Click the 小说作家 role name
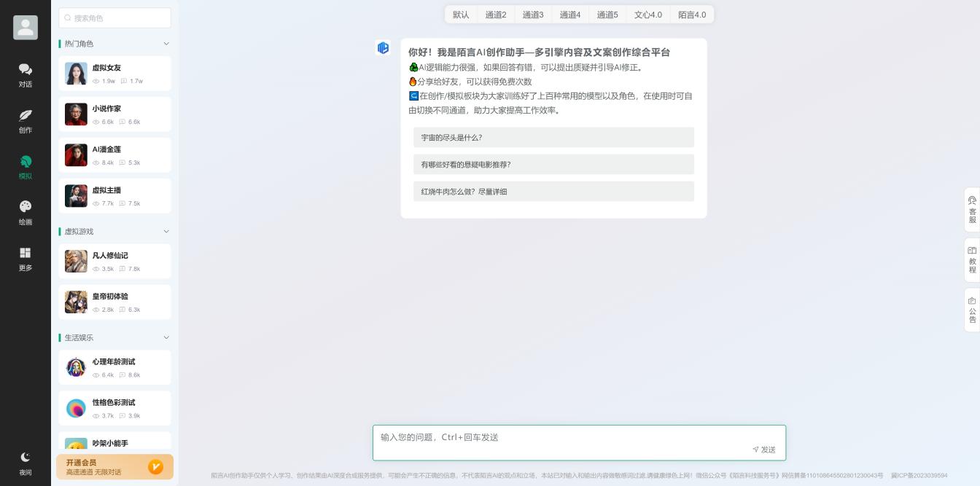Screen dimensions: 980x486 tap(106, 109)
